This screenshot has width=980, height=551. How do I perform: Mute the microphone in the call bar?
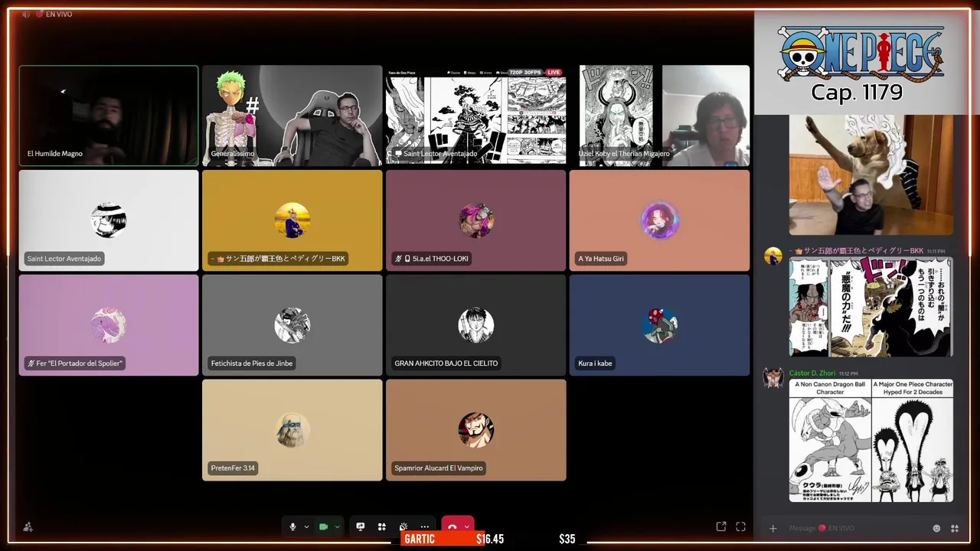[x=292, y=527]
